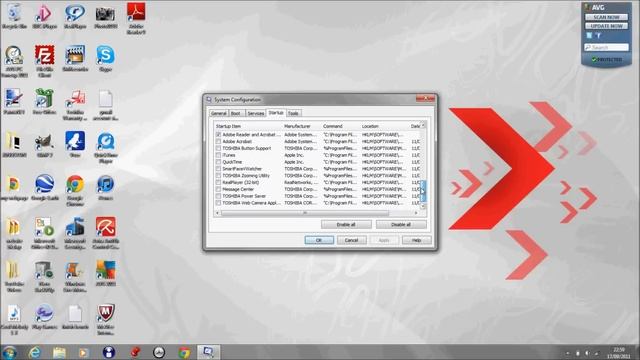Click the taskbar clock and date

pos(619,353)
